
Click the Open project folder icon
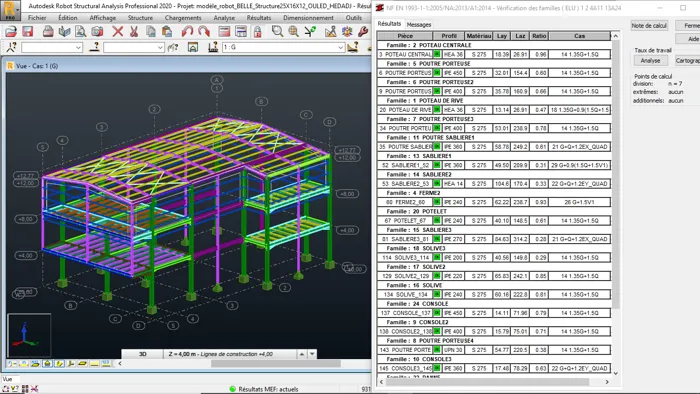(x=11, y=31)
